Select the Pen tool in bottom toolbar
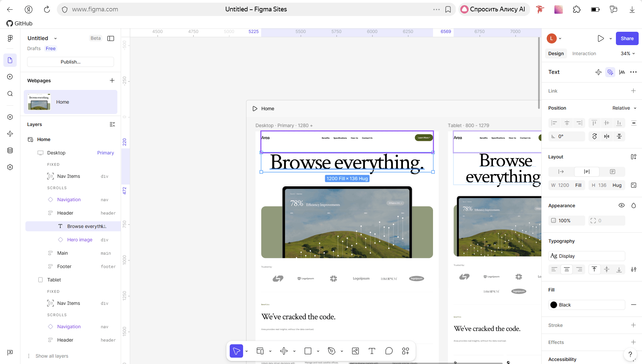The height and width of the screenshot is (364, 642). click(x=331, y=351)
